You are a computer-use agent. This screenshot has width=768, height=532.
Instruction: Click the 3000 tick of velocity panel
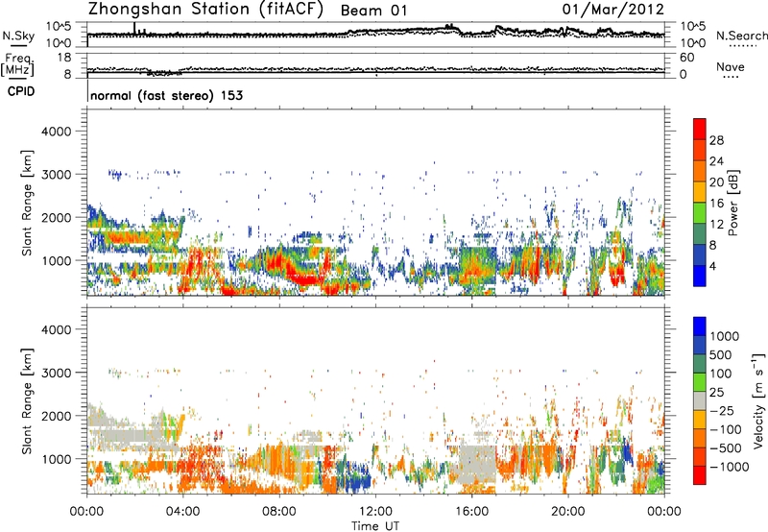point(57,373)
